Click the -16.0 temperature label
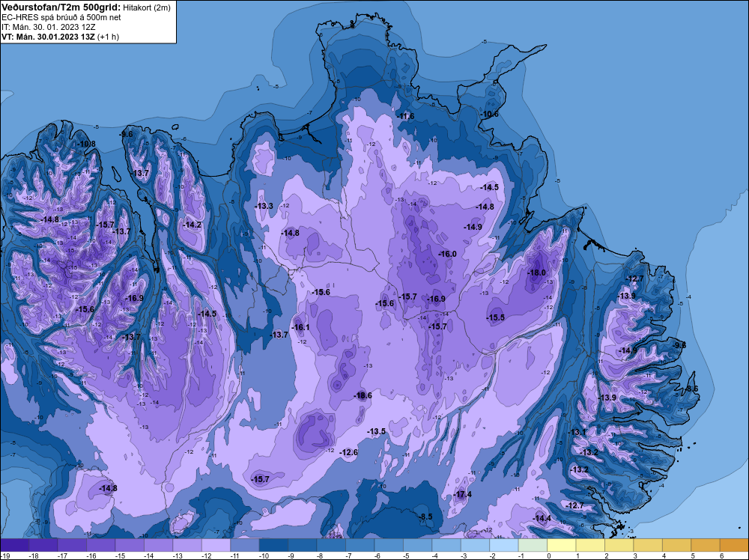749x560 pixels. [447, 254]
